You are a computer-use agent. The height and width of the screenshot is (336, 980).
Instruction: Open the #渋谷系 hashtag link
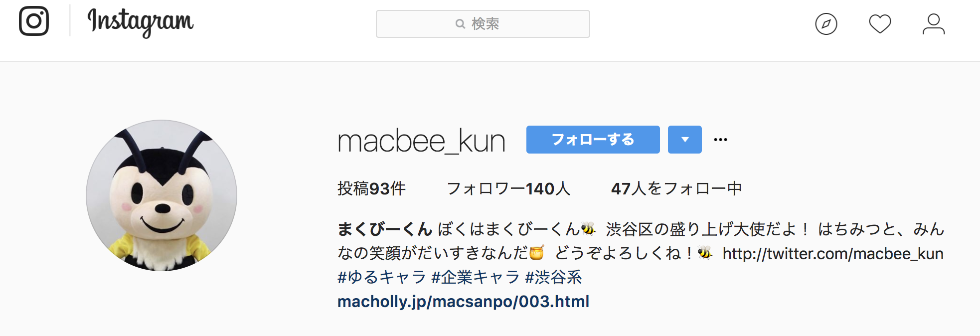click(x=554, y=277)
